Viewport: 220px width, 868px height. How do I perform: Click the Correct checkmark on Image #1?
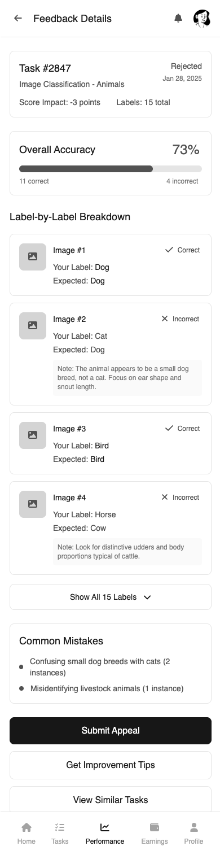point(169,250)
